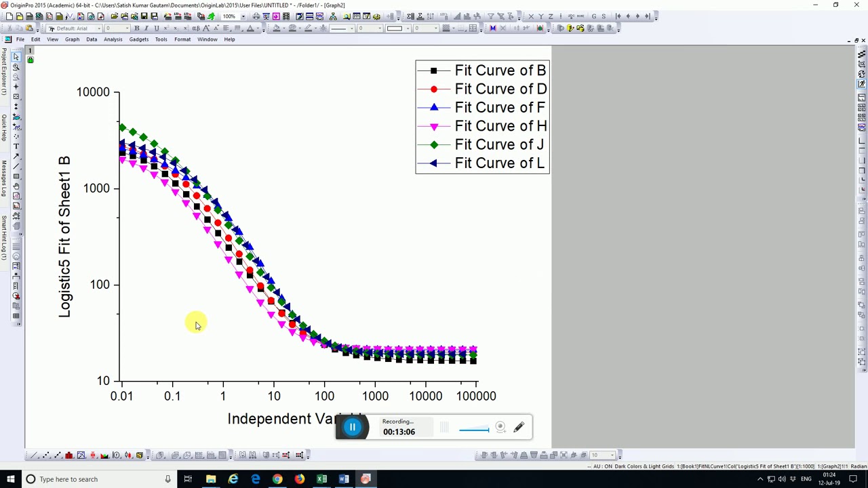The width and height of the screenshot is (868, 488).
Task: Open Excel from the taskbar
Action: 321,479
